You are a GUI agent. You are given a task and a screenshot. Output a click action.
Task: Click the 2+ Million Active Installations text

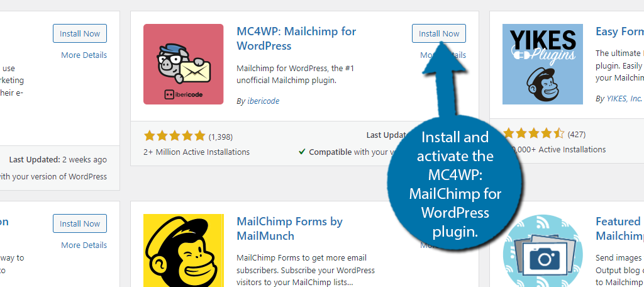196,152
